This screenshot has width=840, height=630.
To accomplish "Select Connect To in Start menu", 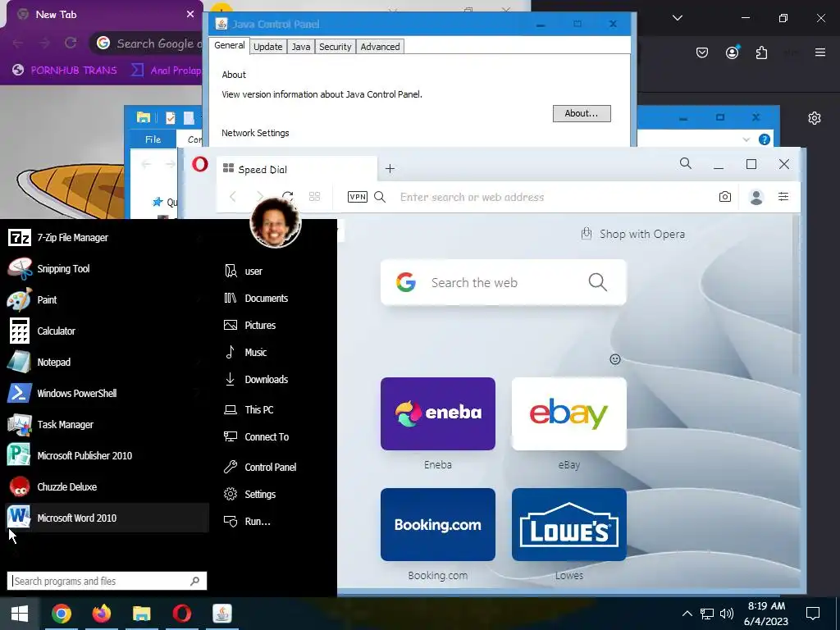I will coord(256,436).
